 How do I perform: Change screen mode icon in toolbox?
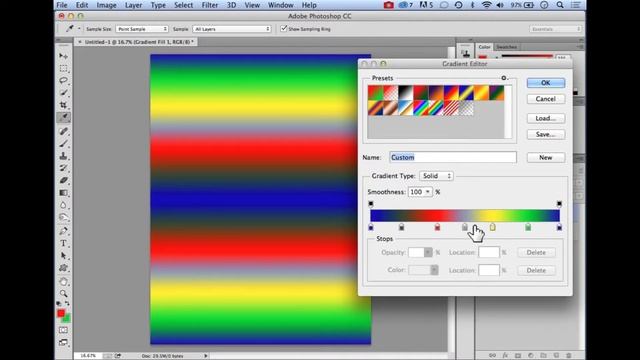[63, 342]
